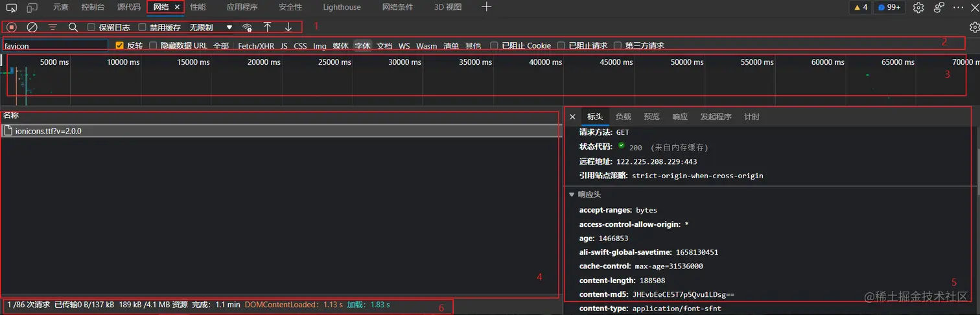
Task: Open the feedback people icon
Action: click(939, 7)
